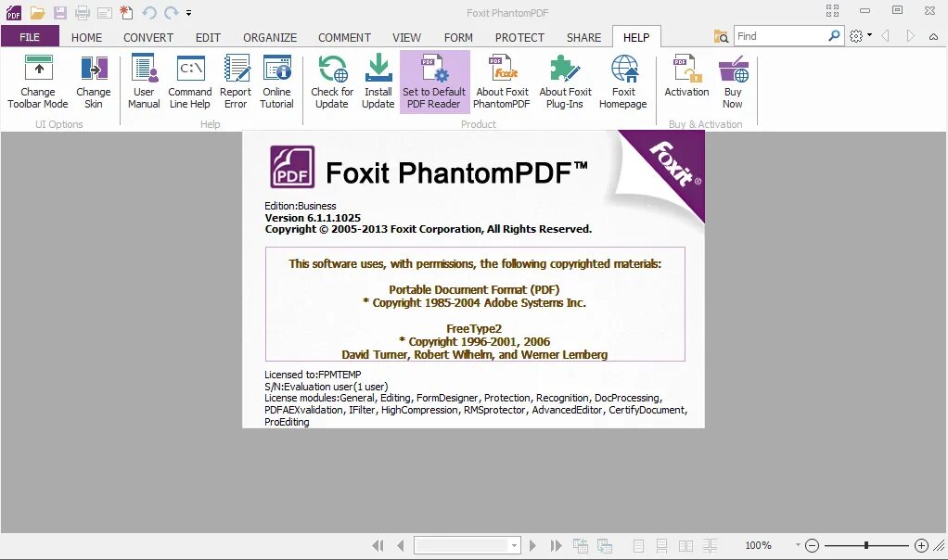The image size is (948, 560).
Task: Click the Edition:Business text
Action: click(300, 206)
